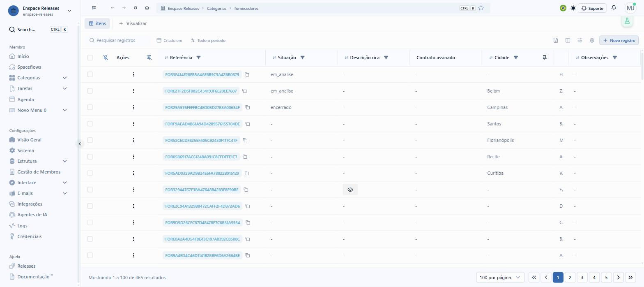Open the 100 por página dropdown
644x287 pixels.
pyautogui.click(x=500, y=278)
